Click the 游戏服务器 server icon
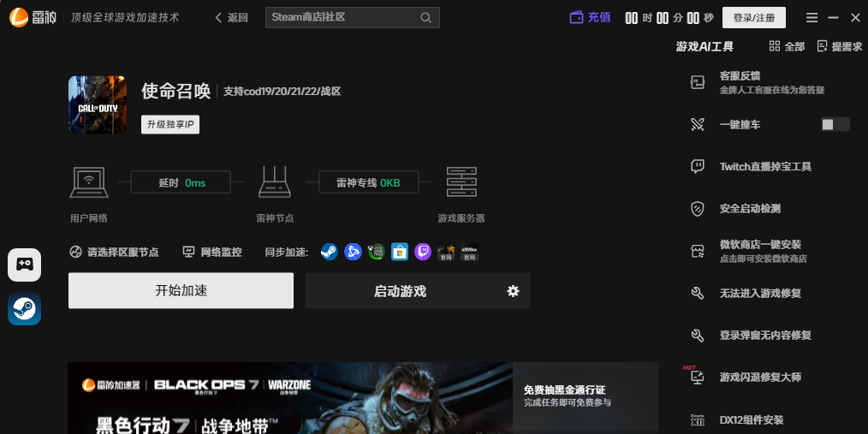 pyautogui.click(x=461, y=182)
